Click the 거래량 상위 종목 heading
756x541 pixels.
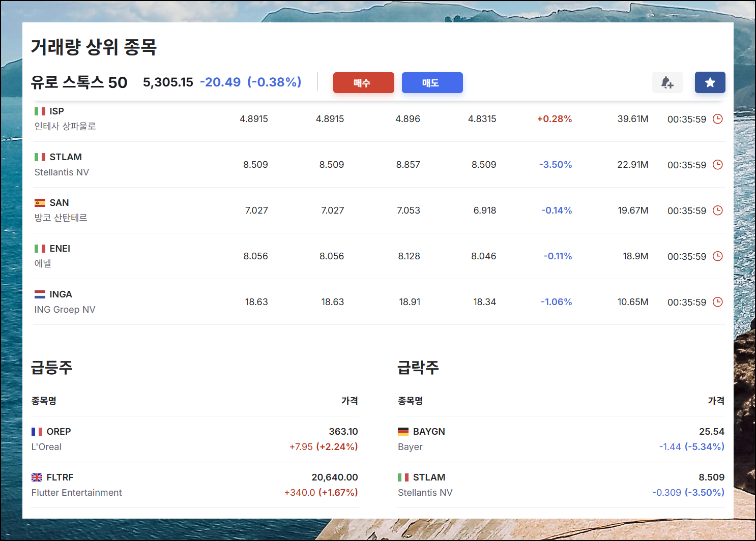[94, 47]
